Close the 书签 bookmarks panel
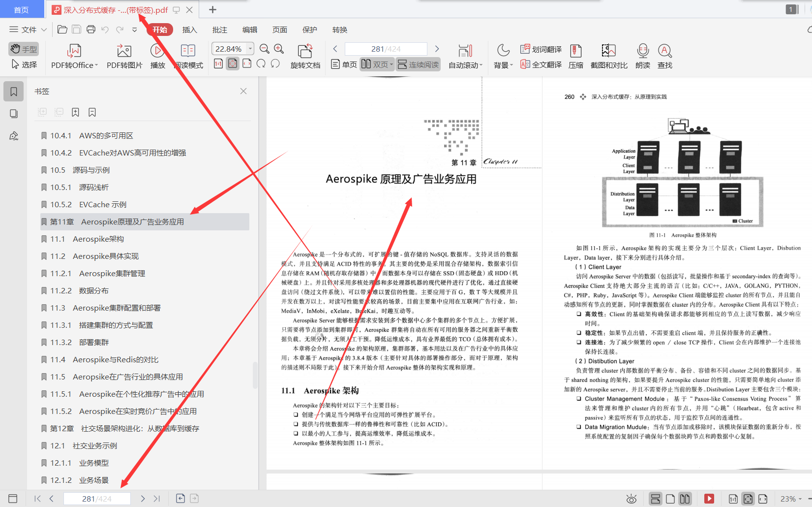This screenshot has height=507, width=812. click(x=243, y=91)
